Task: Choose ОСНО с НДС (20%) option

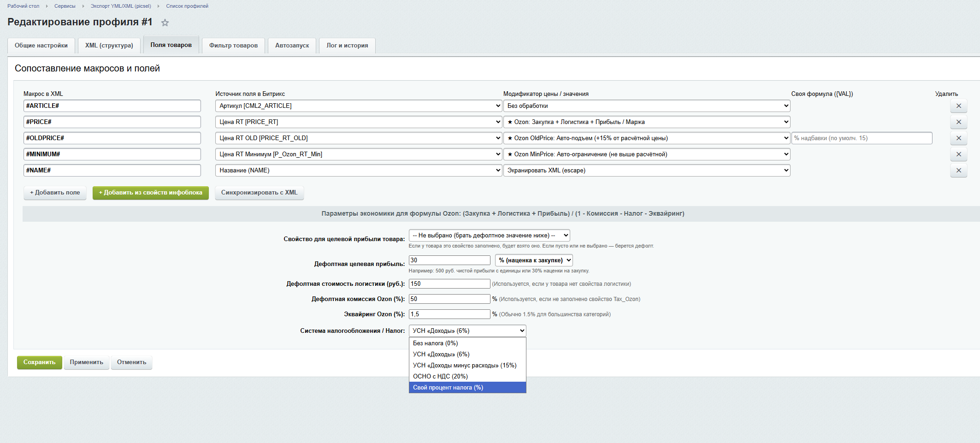Action: click(467, 377)
